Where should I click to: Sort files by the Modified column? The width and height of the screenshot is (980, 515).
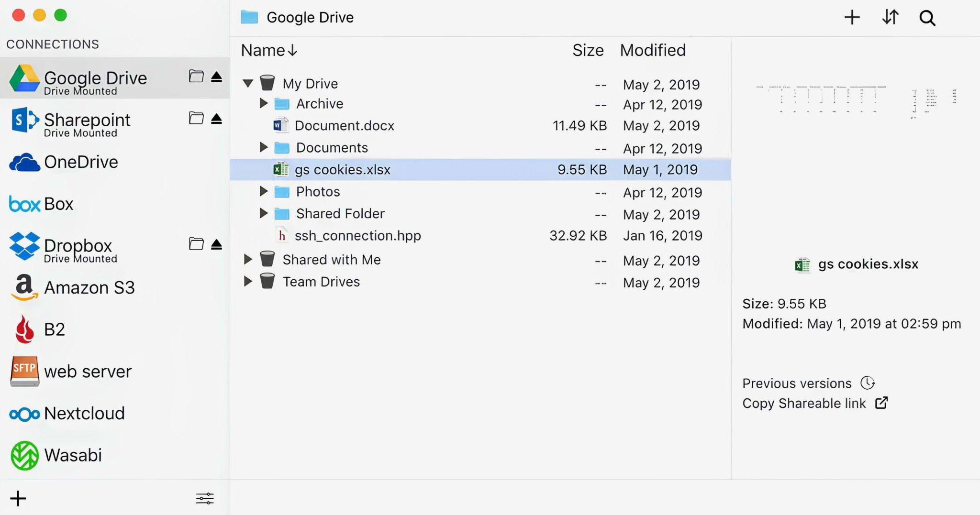[x=653, y=50]
